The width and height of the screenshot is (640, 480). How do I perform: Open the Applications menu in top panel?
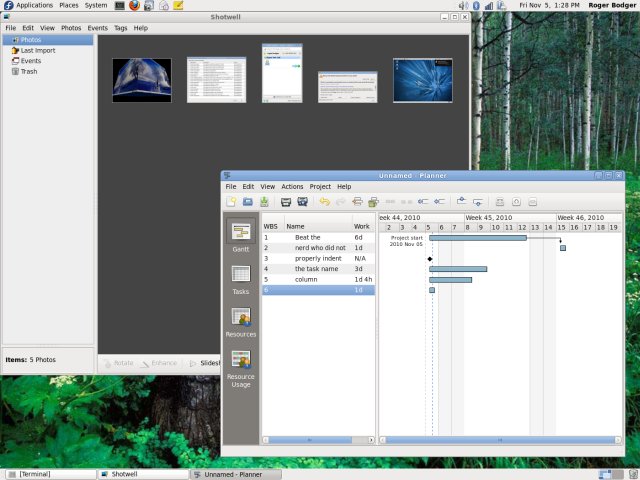click(x=34, y=6)
